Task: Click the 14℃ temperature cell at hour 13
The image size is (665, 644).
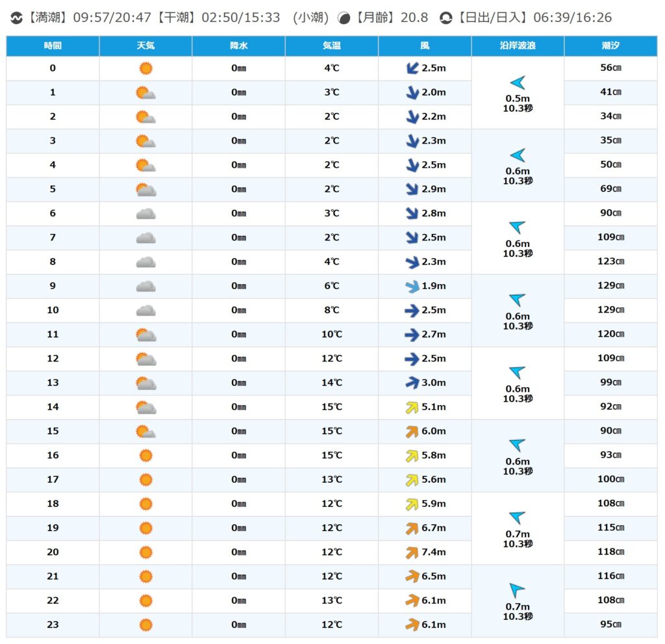Action: [x=331, y=383]
